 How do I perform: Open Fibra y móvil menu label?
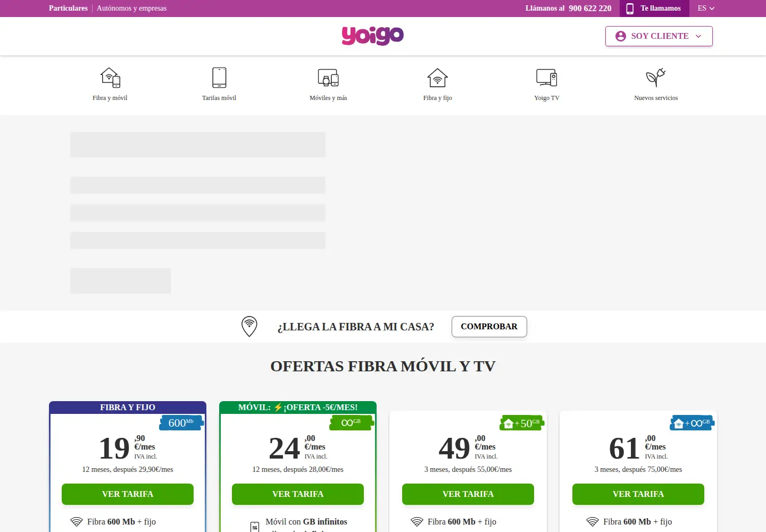(110, 98)
